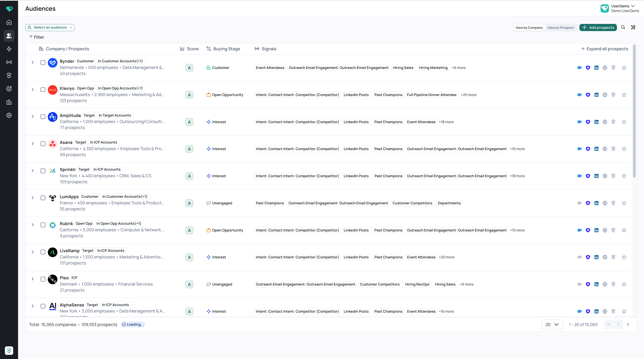Open Salesforce icon for Bynder row

[x=579, y=68]
